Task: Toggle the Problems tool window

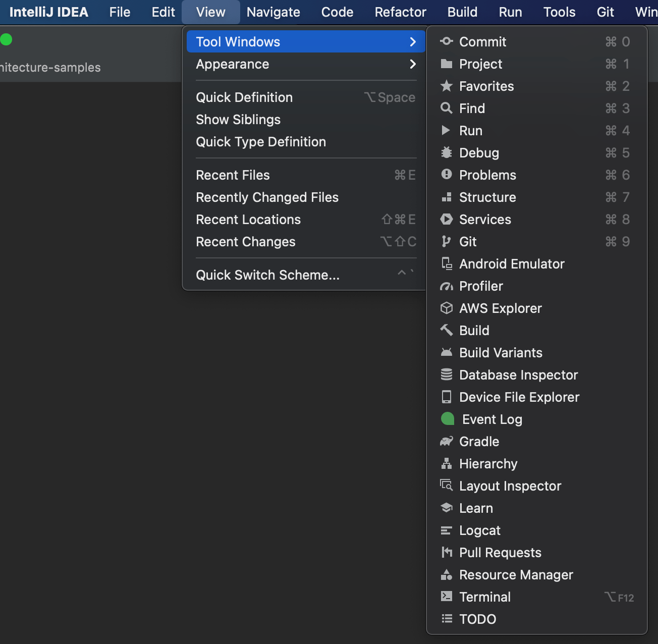Action: (487, 175)
